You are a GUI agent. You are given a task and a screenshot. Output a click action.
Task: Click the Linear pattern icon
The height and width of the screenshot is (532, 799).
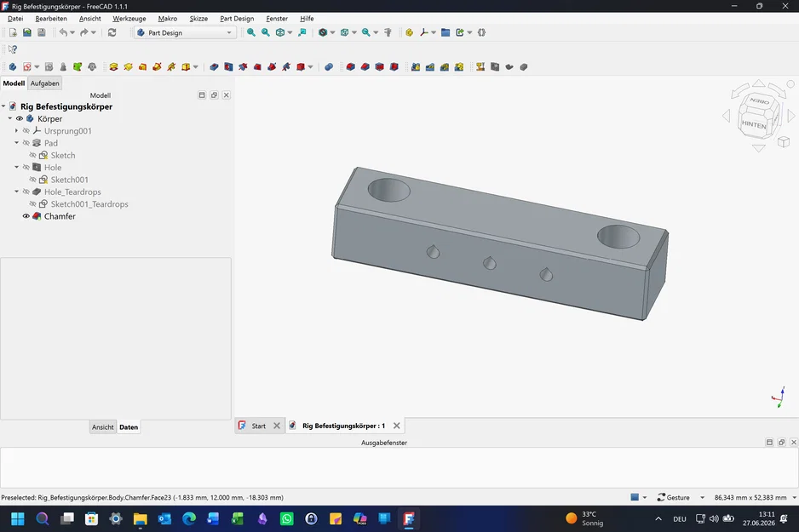(x=430, y=66)
